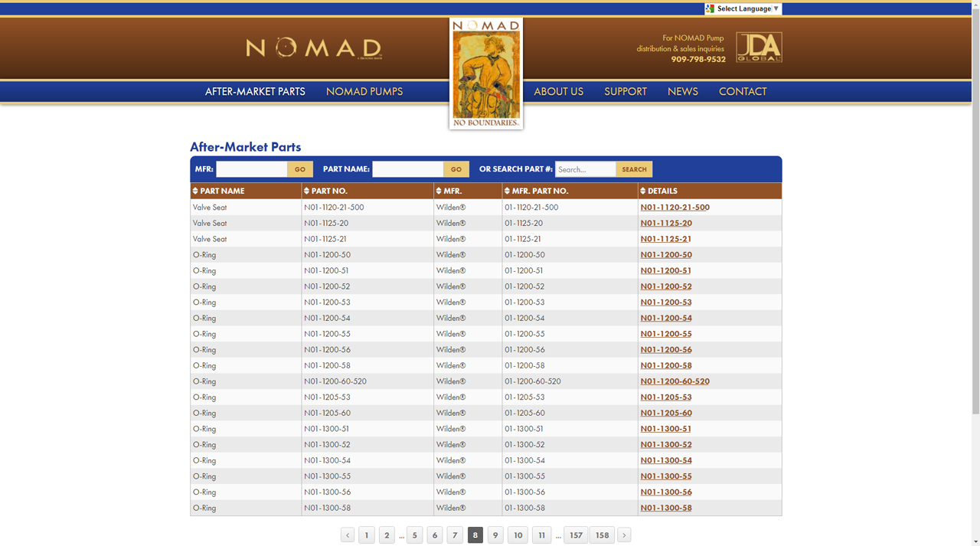This screenshot has width=980, height=546.
Task: Open Contact menu item
Action: [x=743, y=91]
